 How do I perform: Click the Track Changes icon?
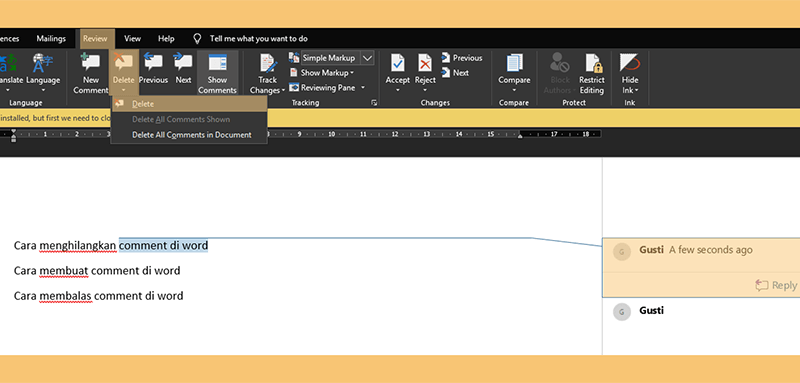pos(267,64)
